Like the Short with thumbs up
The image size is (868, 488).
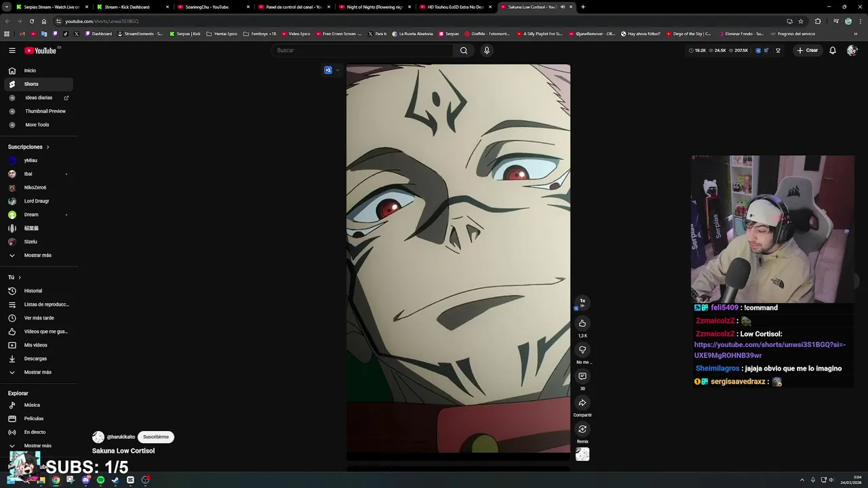tap(583, 323)
